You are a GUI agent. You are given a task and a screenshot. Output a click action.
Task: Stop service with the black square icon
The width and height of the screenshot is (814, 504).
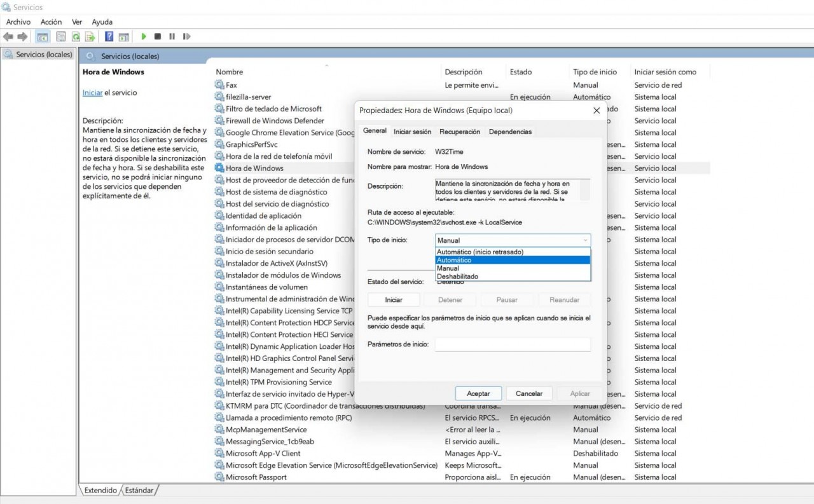point(158,37)
